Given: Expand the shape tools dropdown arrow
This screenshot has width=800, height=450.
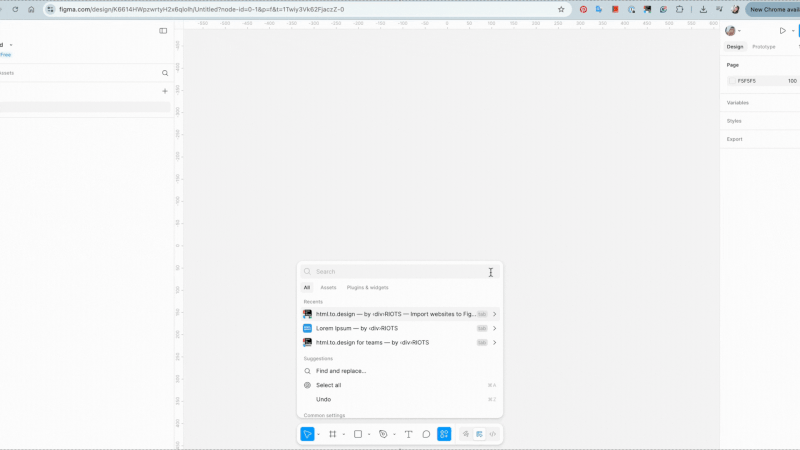Looking at the screenshot, I should [369, 435].
